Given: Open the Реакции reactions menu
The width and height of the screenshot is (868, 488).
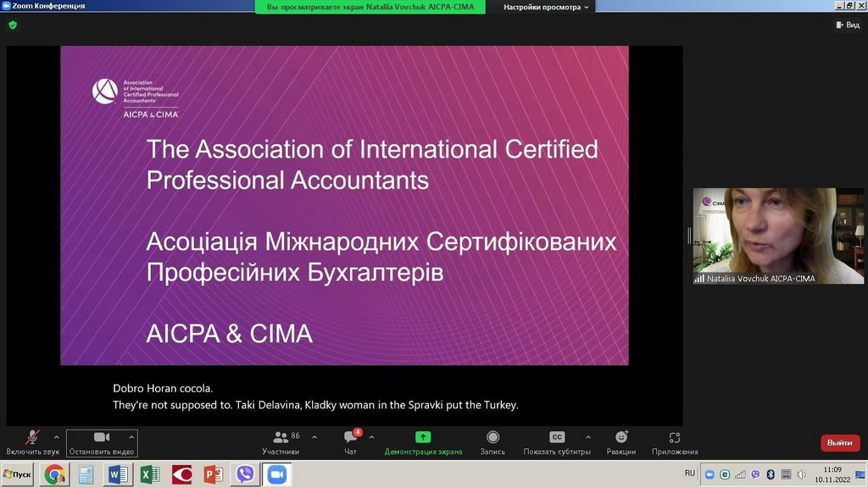Looking at the screenshot, I should pos(621,442).
